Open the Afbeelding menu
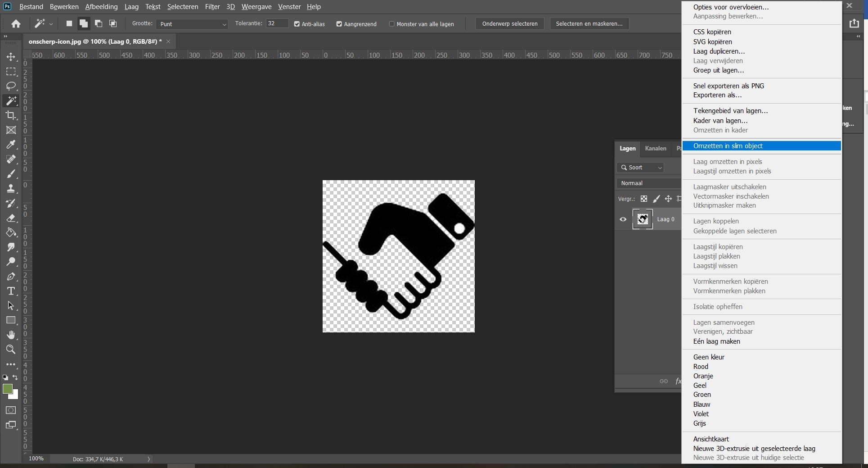This screenshot has width=868, height=468. coord(101,7)
